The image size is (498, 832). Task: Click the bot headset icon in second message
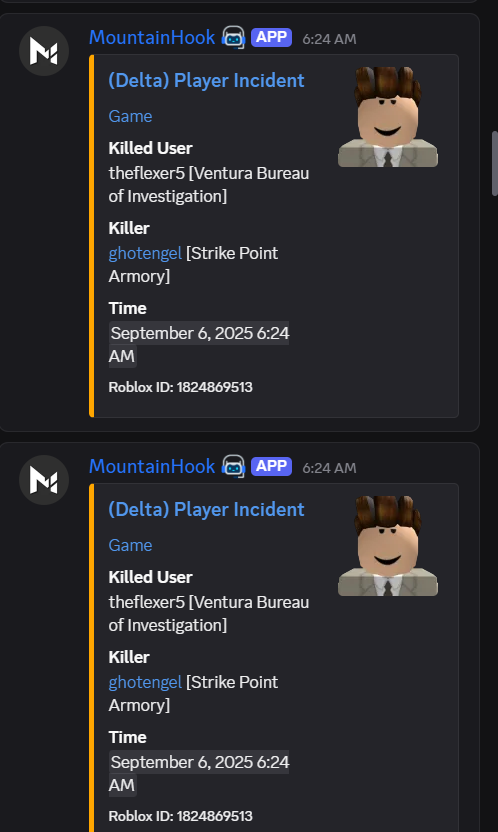(233, 466)
